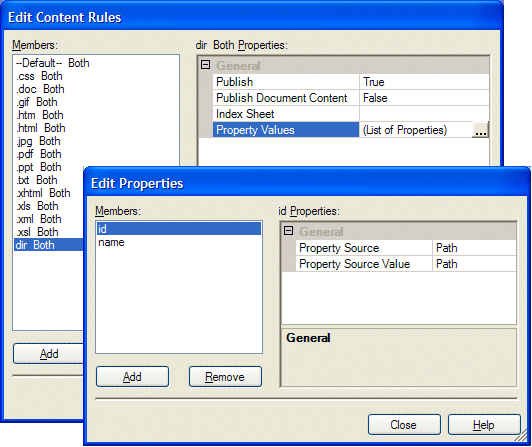Click the Index Sheet value field

(x=424, y=114)
